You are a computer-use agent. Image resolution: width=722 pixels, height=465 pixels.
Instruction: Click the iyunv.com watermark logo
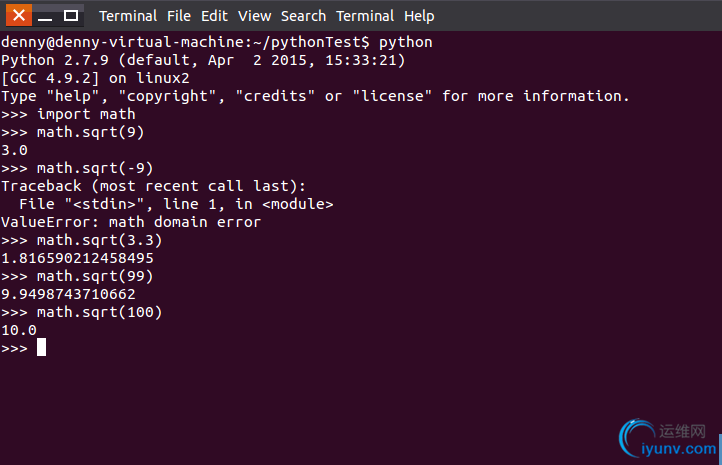coord(669,438)
